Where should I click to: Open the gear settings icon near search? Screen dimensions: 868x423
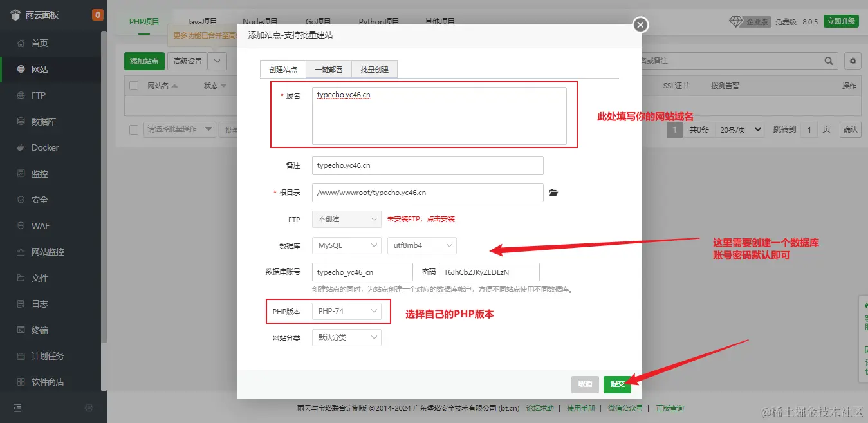pyautogui.click(x=853, y=61)
